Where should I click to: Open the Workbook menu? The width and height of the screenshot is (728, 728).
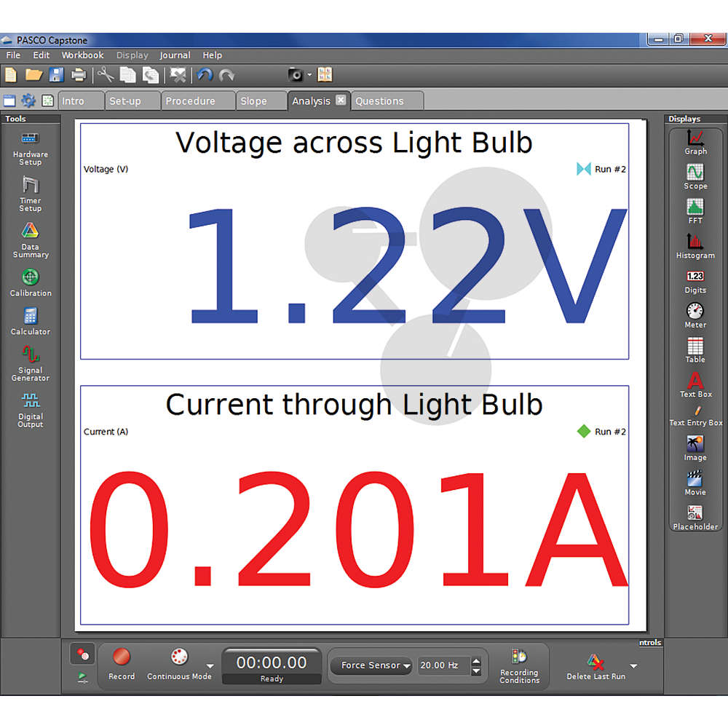point(83,55)
